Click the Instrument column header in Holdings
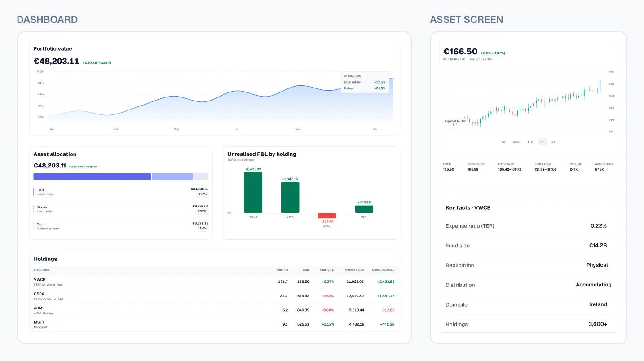This screenshot has width=644, height=361. (x=42, y=270)
